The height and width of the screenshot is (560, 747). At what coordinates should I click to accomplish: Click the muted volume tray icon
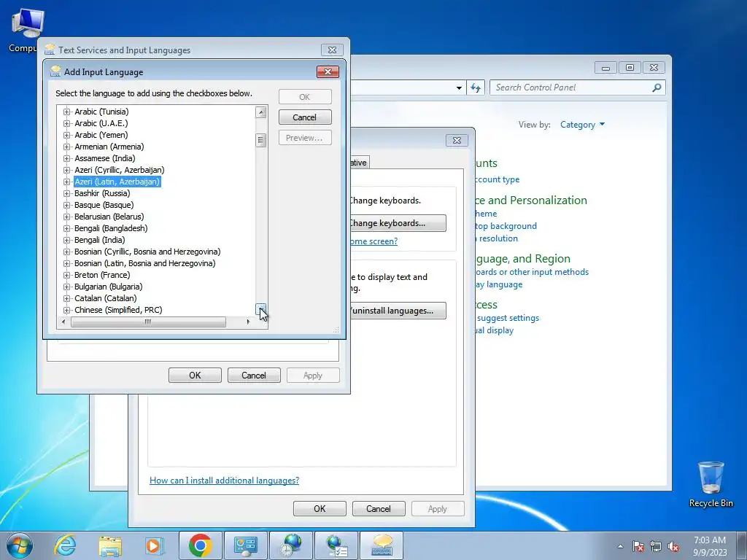[x=673, y=546]
